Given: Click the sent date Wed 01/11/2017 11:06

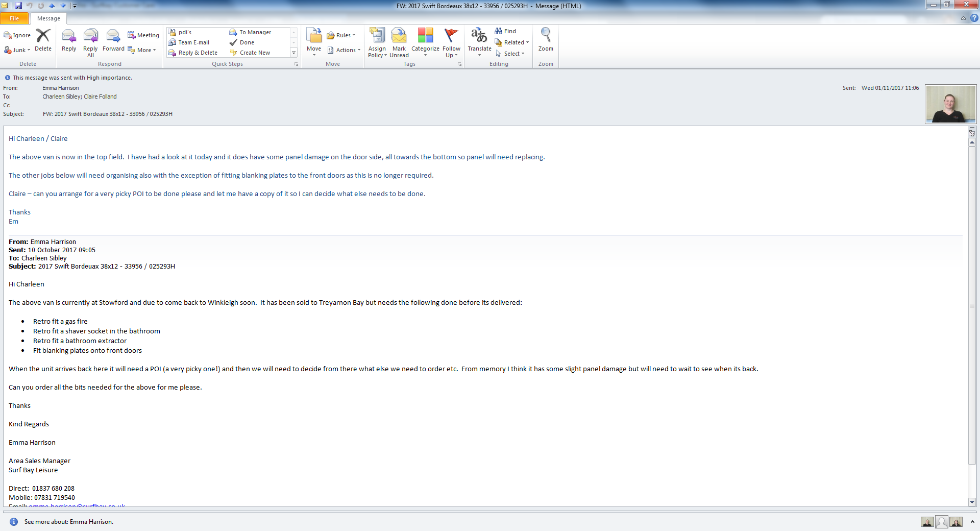Looking at the screenshot, I should [890, 88].
